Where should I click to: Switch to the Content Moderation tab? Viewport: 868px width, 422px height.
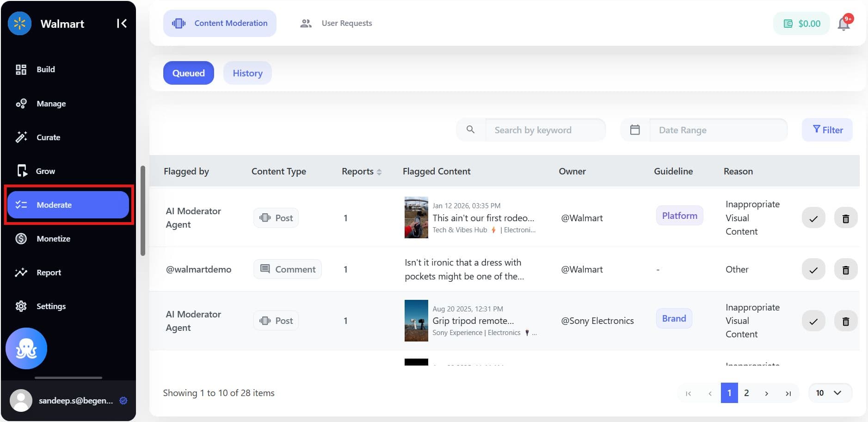(x=220, y=23)
